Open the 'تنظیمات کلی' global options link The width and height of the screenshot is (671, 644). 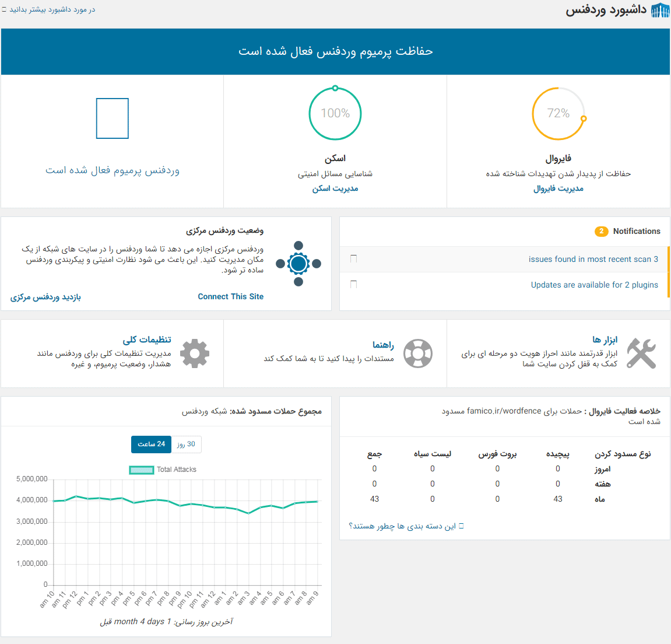147,339
